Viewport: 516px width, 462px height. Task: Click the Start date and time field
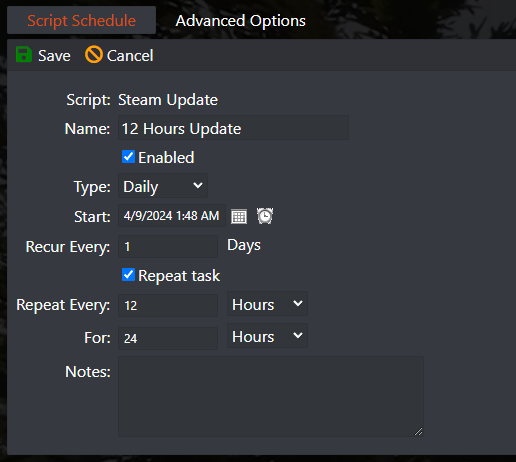tap(172, 216)
